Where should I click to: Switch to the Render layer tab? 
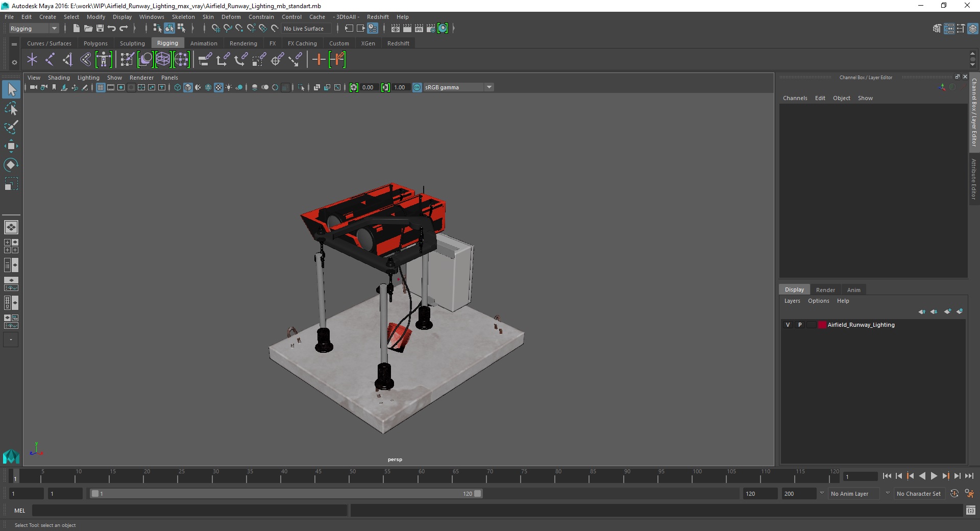825,289
